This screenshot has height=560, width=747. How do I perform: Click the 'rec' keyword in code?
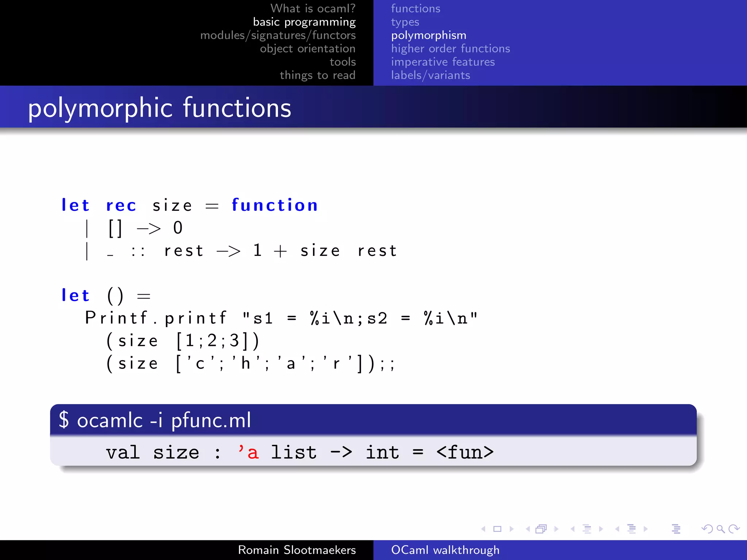click(121, 206)
